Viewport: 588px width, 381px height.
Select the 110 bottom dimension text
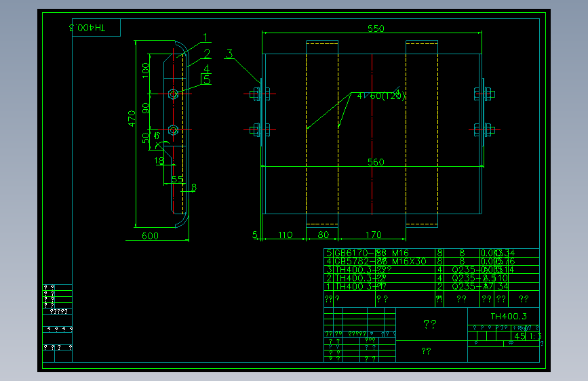(x=285, y=235)
